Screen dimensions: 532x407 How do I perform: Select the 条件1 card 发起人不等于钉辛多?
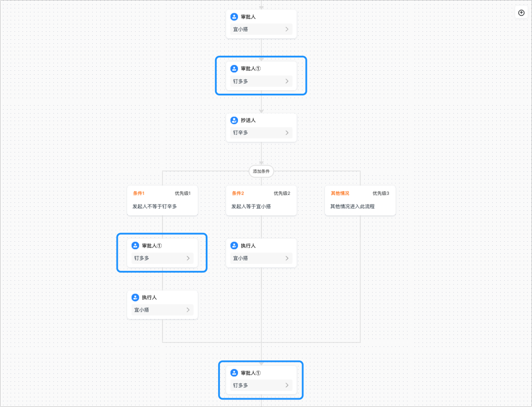click(x=162, y=200)
